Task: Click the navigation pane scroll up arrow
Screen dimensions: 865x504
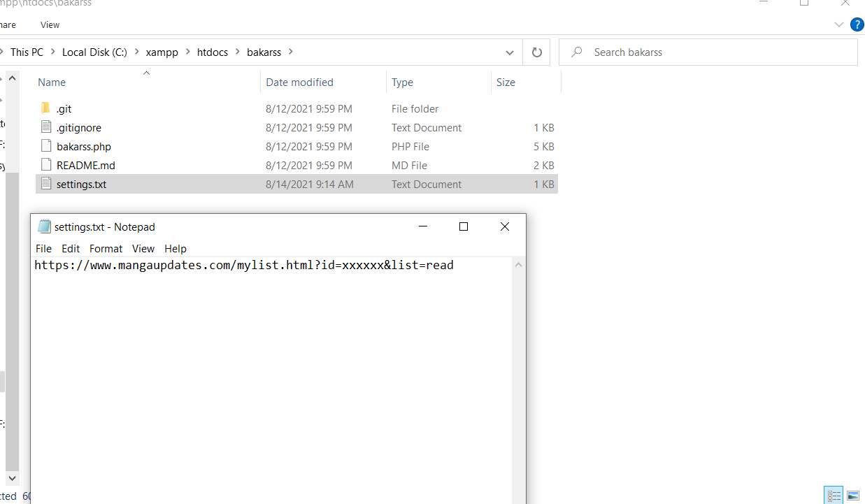Action: (x=13, y=79)
